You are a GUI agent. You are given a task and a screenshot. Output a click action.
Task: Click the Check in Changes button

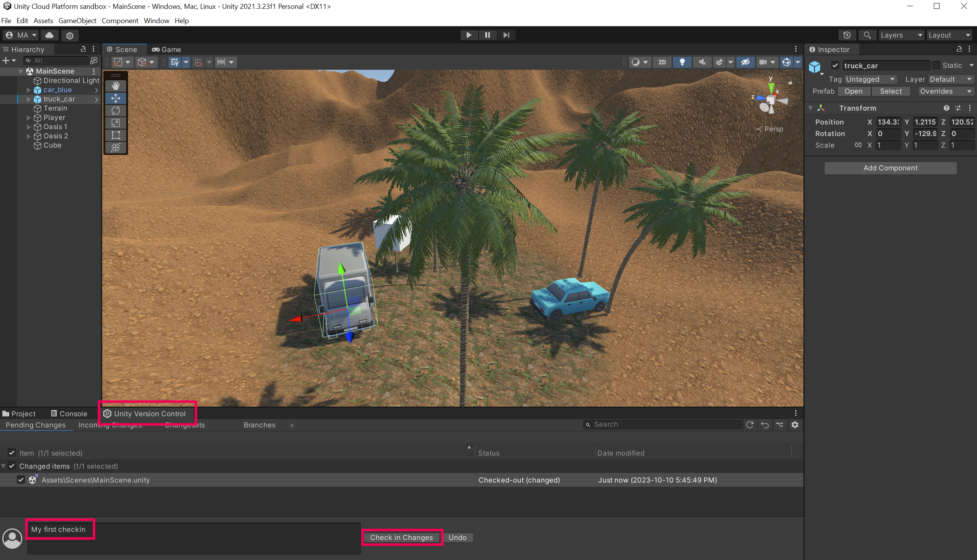pyautogui.click(x=401, y=537)
